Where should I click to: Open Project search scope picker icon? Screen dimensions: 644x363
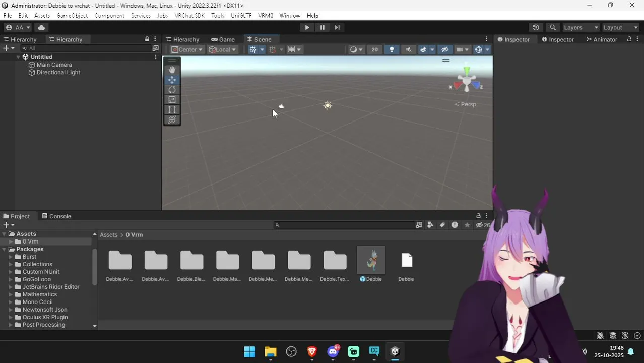click(419, 225)
